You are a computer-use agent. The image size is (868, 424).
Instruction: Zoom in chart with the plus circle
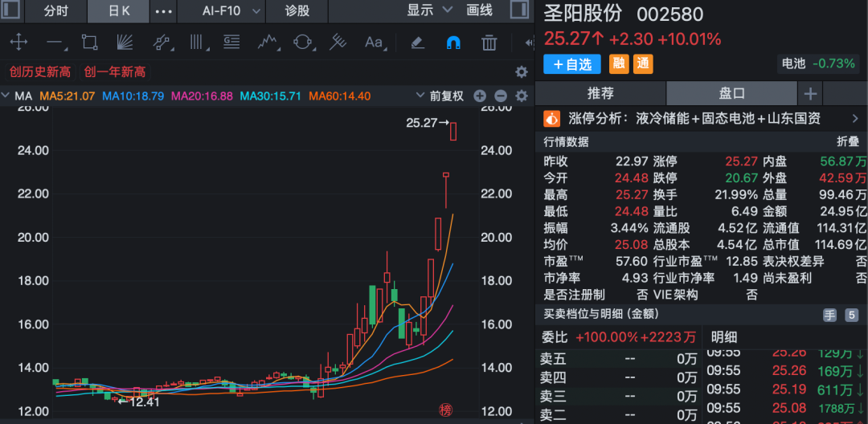pos(480,96)
